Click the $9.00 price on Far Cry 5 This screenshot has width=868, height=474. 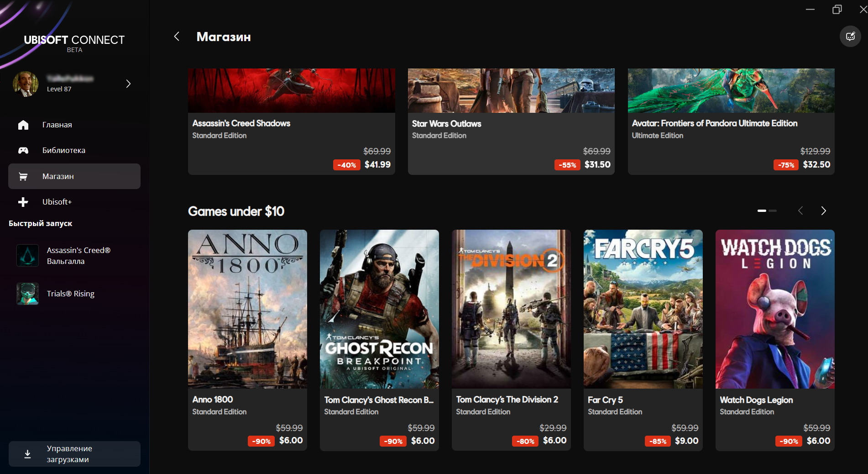686,441
